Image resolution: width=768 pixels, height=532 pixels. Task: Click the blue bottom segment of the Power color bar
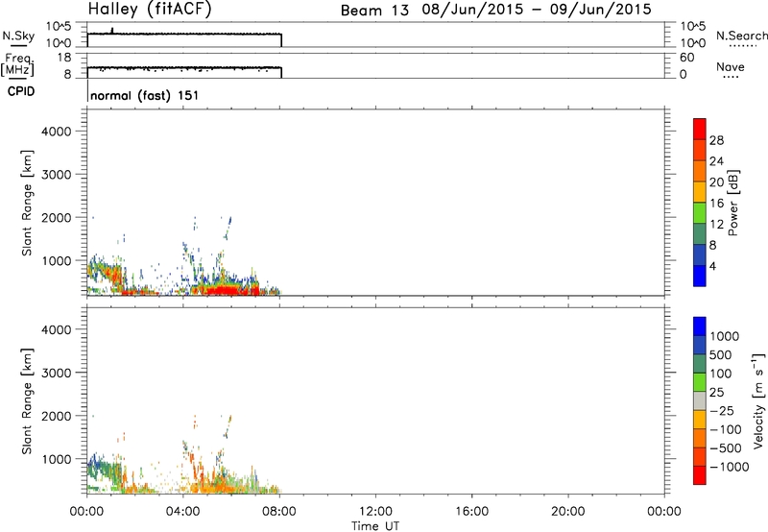[700, 276]
